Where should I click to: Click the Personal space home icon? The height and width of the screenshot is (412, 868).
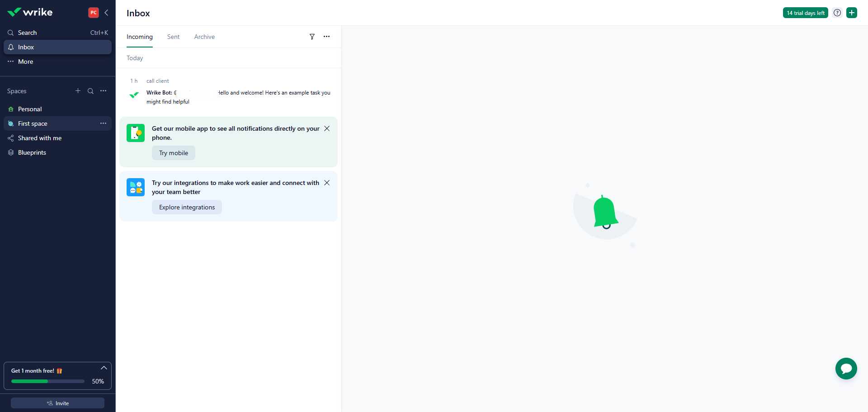11,109
